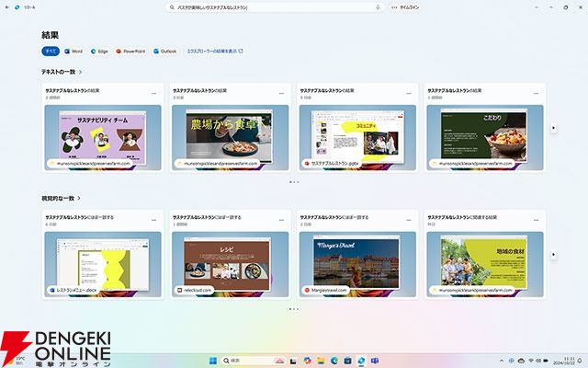Select the すべて filter
Viewport: 588px width, 368px height.
(x=50, y=52)
